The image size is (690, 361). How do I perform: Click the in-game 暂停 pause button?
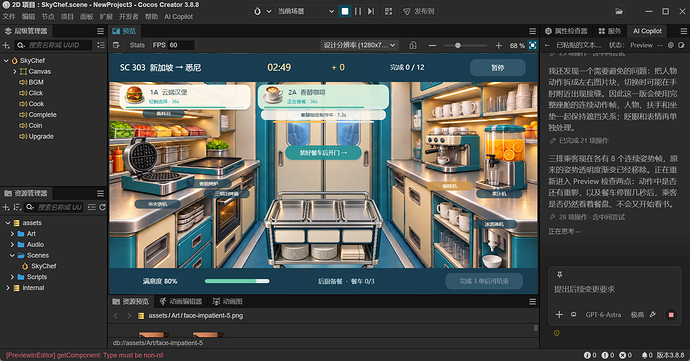tap(498, 68)
